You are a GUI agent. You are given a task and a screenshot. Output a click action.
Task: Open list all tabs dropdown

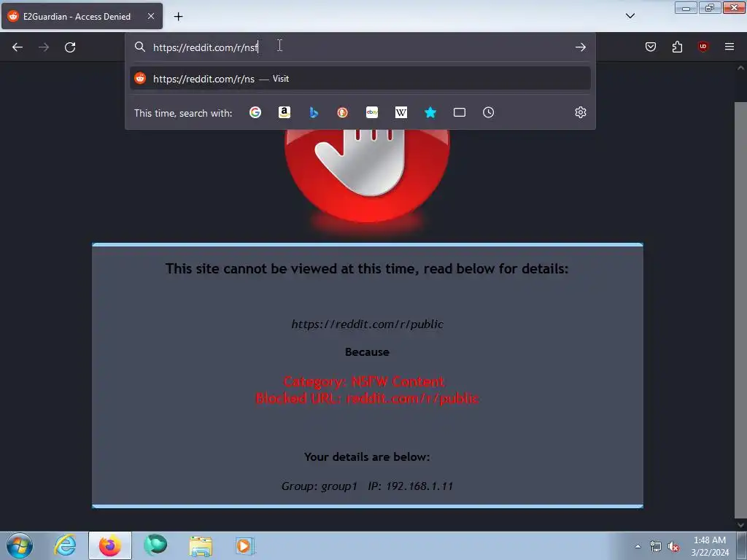pyautogui.click(x=630, y=16)
